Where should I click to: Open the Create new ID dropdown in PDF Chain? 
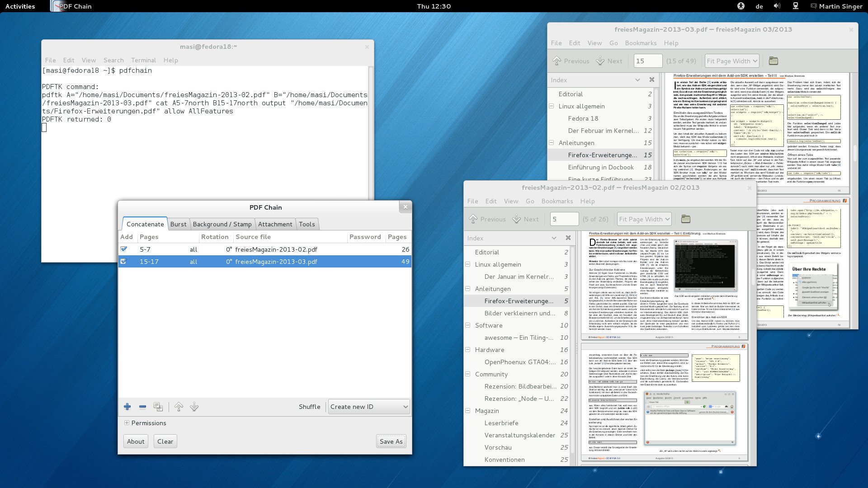tap(368, 406)
